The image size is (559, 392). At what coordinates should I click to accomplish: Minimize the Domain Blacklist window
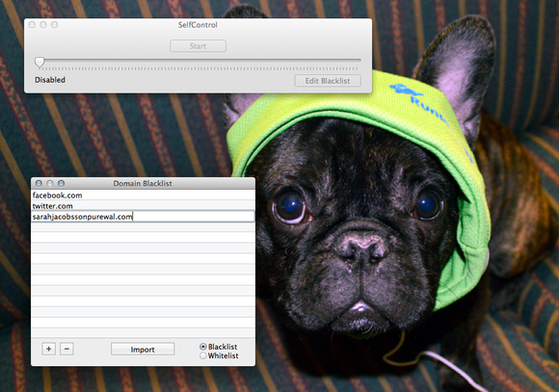pos(50,183)
